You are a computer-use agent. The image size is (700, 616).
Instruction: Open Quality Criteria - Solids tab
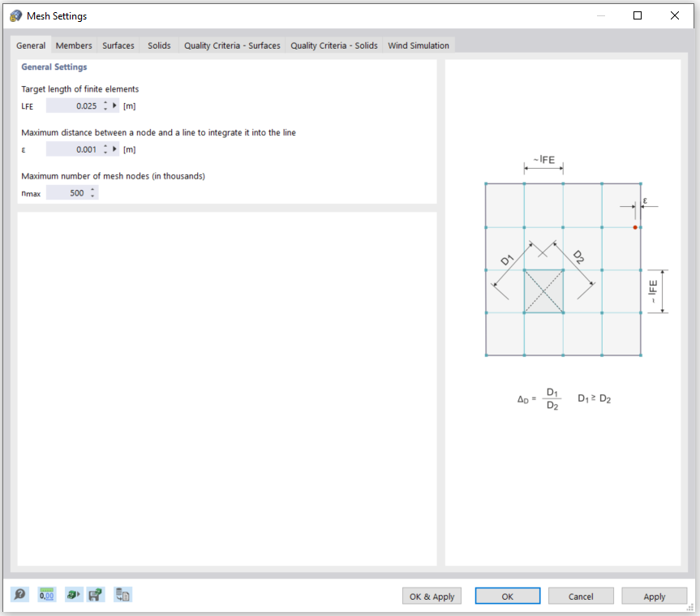334,45
